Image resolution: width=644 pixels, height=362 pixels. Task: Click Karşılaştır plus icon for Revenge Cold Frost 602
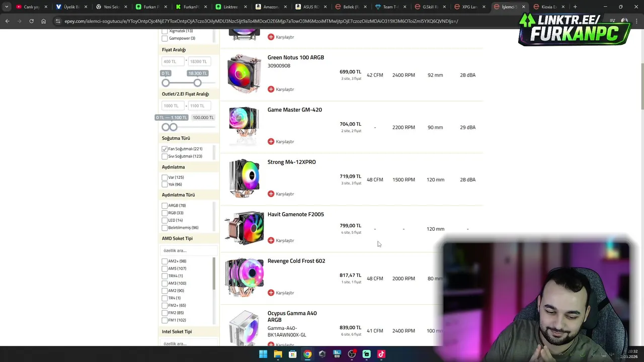(271, 293)
